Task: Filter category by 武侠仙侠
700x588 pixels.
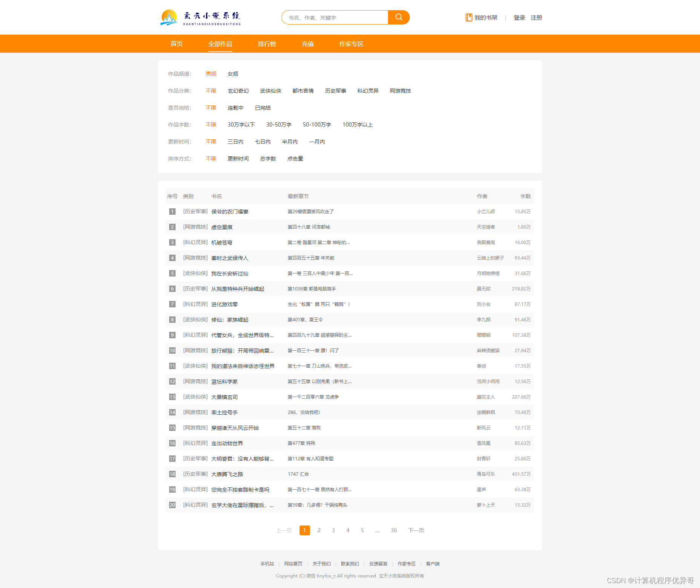Action: 271,91
